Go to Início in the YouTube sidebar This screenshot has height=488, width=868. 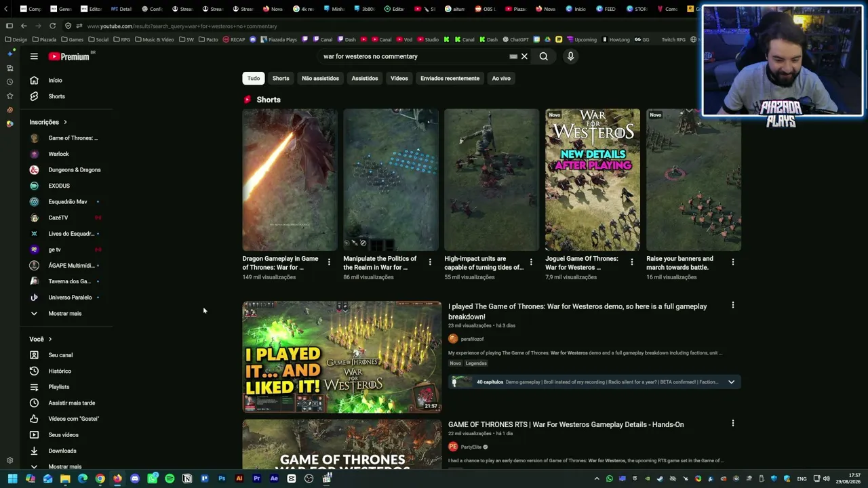(x=68, y=80)
